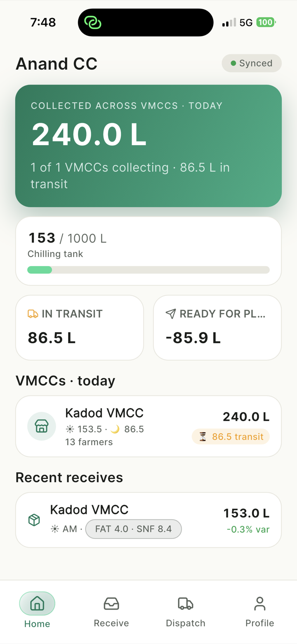This screenshot has width=297, height=644.
Task: Open the Kadod VMCC 240.0 L row
Action: pos(148,426)
